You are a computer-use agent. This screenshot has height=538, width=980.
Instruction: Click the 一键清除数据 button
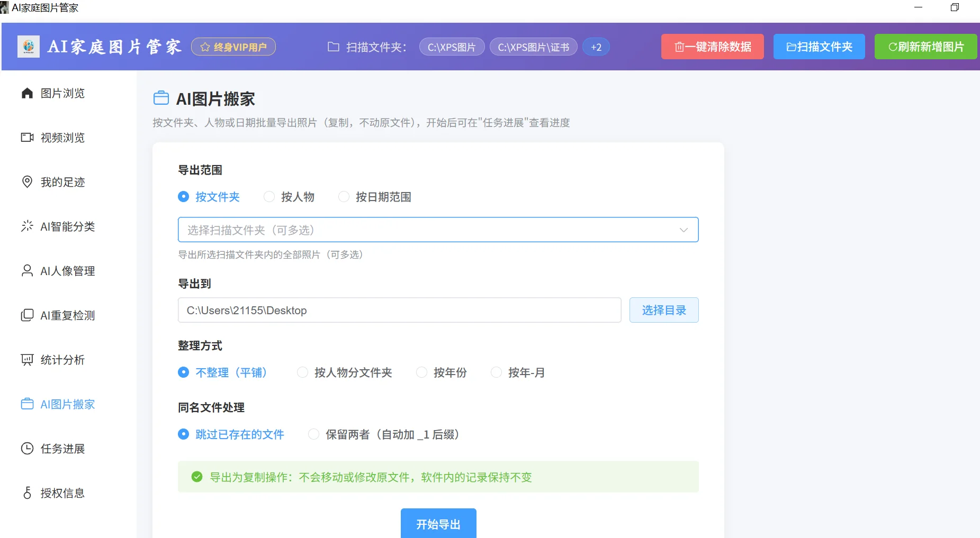point(713,47)
